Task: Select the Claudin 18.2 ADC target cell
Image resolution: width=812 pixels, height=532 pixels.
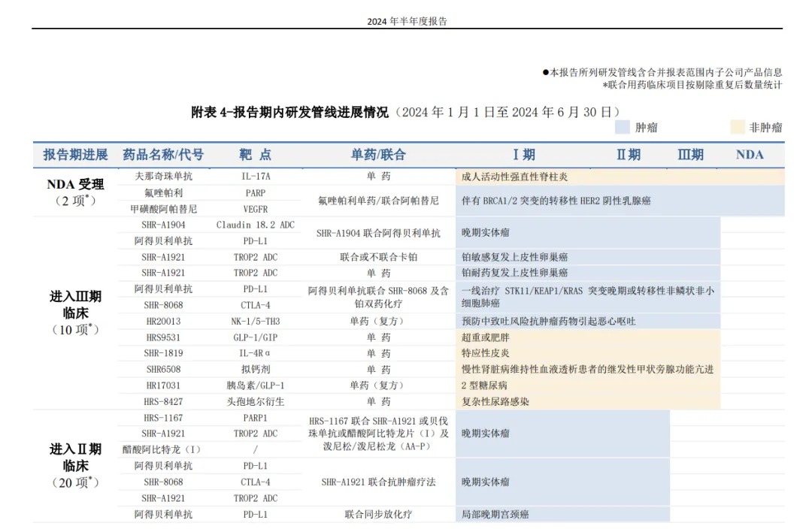Action: coord(255,225)
